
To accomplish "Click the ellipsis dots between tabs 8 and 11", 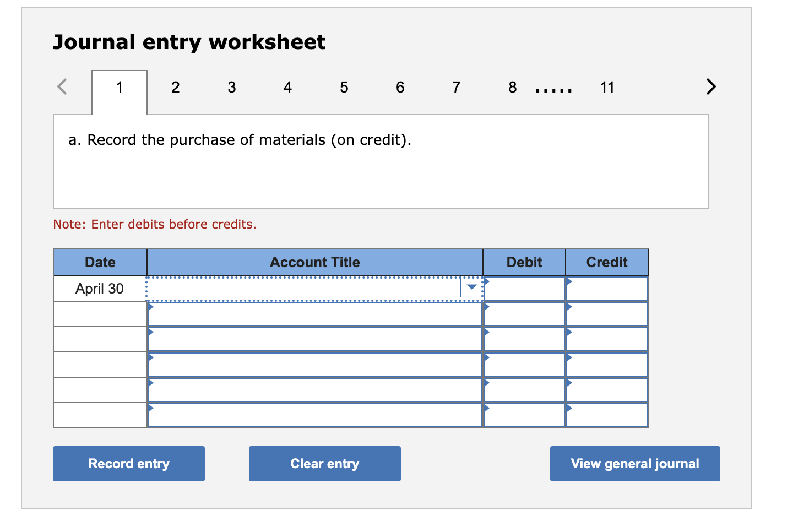I will (554, 91).
